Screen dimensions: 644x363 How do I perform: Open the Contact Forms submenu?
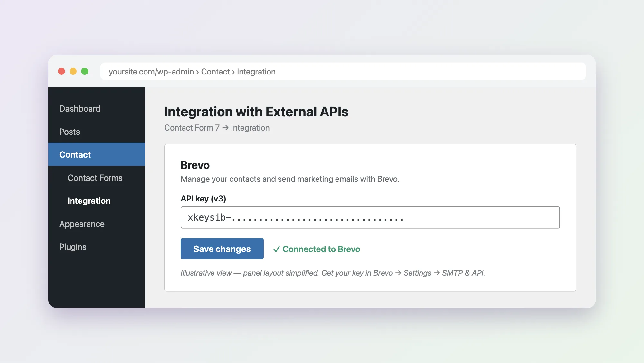click(95, 178)
